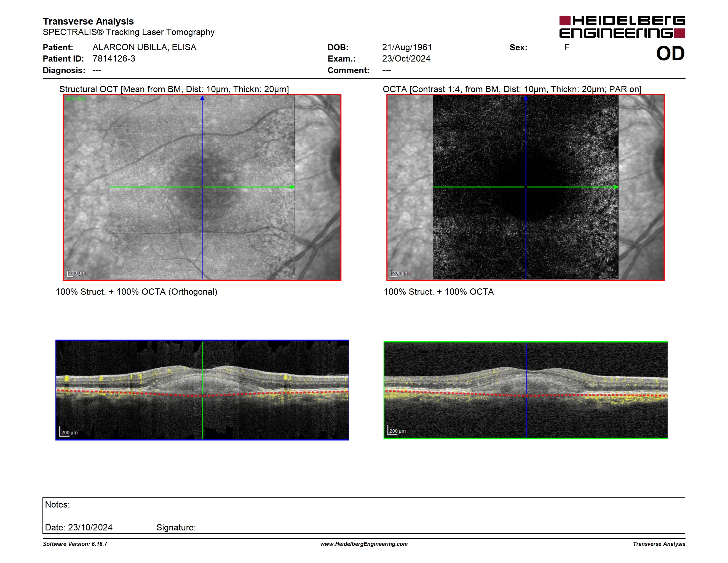Click the right '100% Struct. + 100% OCTA' label
Screen dimensions: 728x563
(x=439, y=292)
